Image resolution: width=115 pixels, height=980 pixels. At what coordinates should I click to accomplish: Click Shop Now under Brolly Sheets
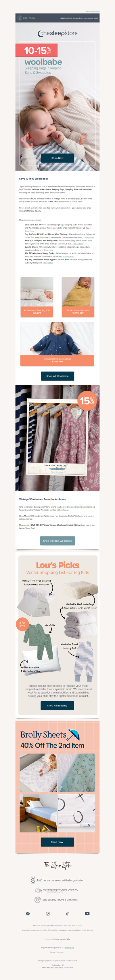pyautogui.click(x=57, y=842)
